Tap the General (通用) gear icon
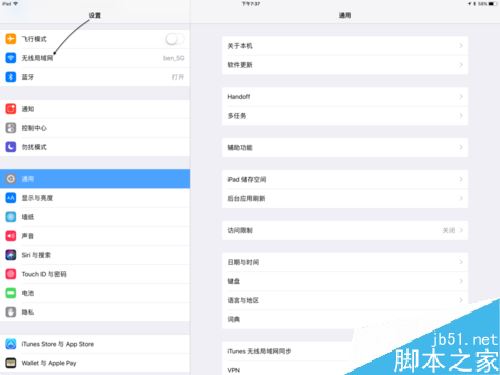 pyautogui.click(x=11, y=179)
